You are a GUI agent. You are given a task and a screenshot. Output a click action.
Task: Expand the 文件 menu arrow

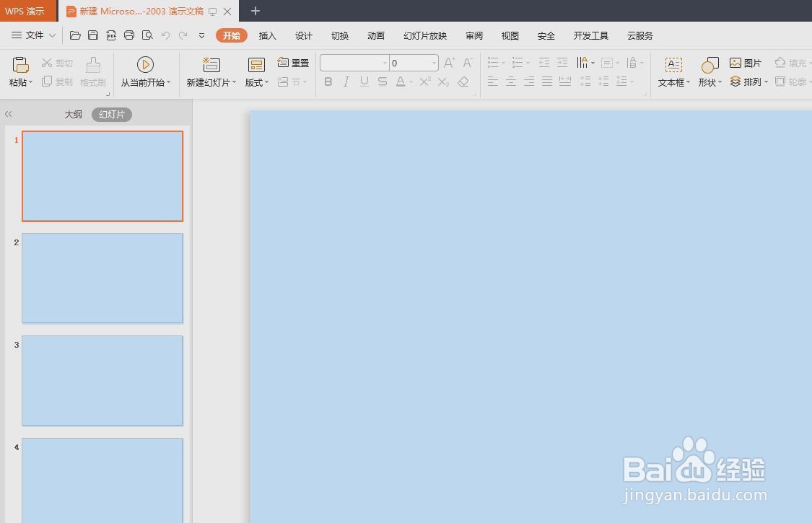[x=52, y=35]
